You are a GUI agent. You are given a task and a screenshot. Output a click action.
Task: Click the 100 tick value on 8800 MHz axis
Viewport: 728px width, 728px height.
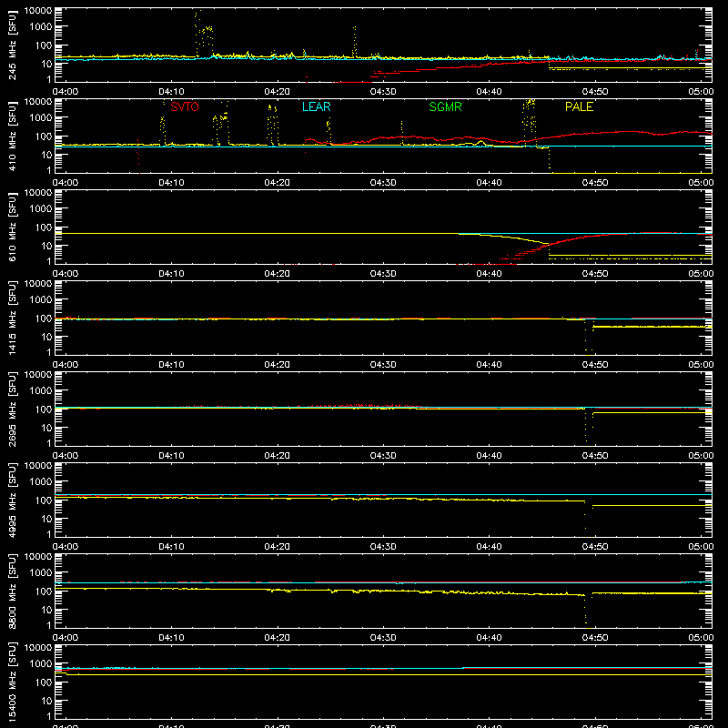[x=44, y=591]
